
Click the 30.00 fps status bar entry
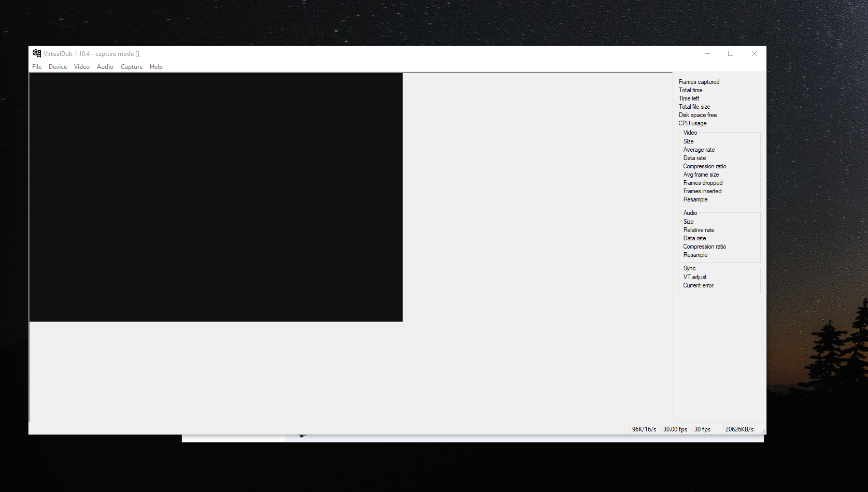pos(675,429)
